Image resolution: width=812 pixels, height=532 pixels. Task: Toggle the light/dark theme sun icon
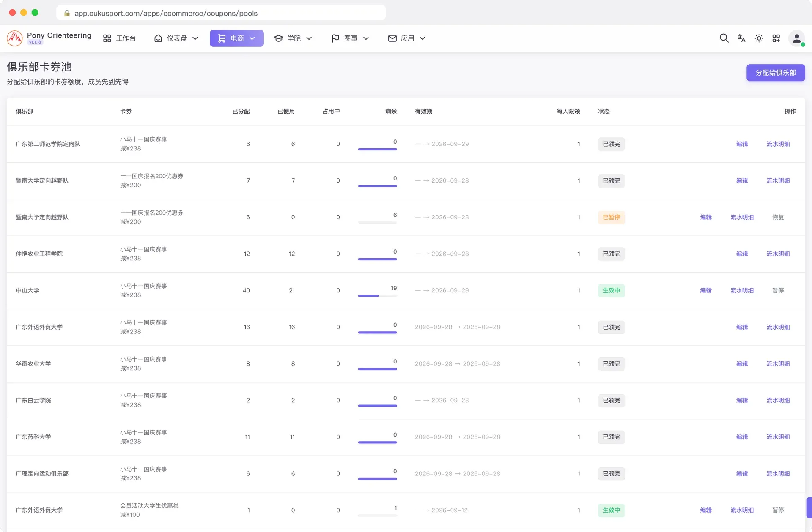[x=759, y=38]
